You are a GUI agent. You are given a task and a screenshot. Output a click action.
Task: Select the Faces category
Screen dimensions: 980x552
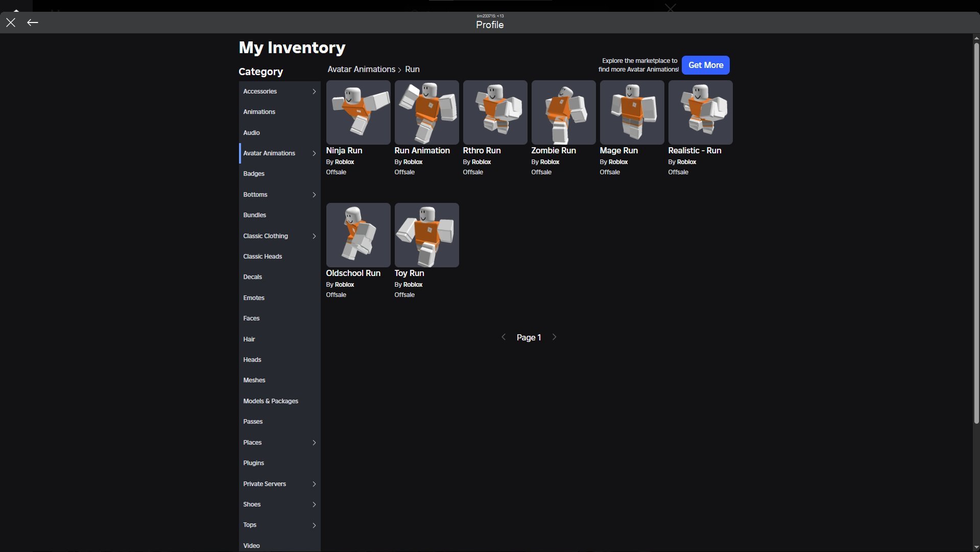point(279,318)
